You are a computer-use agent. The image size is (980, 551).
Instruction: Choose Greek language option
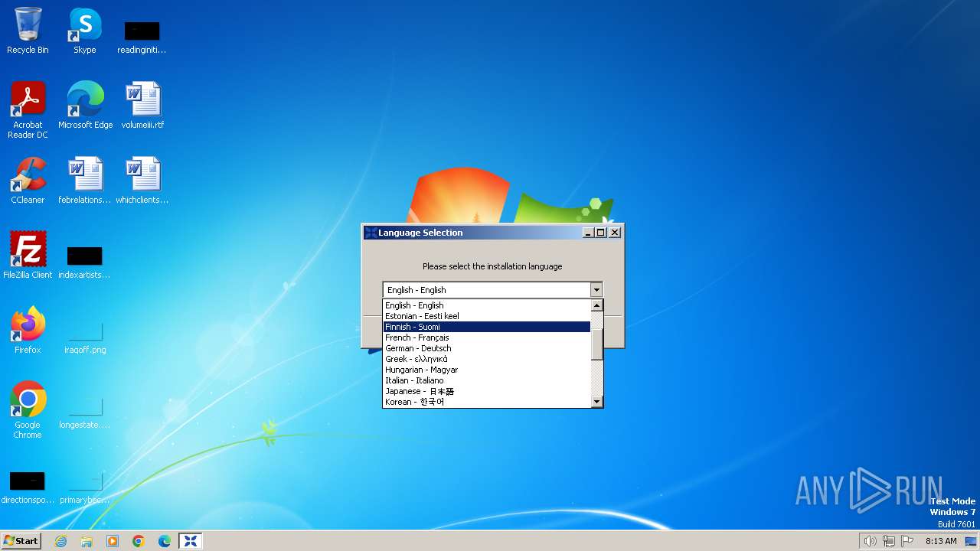487,359
